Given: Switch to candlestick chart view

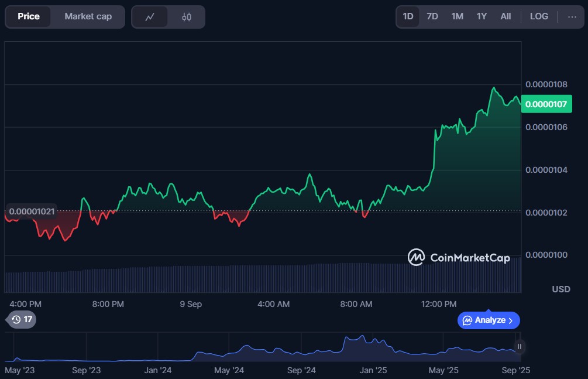Looking at the screenshot, I should point(187,17).
